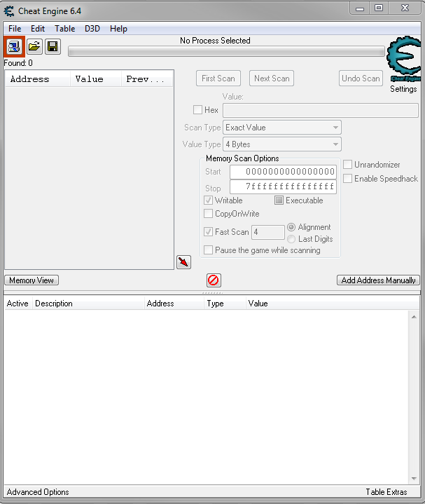Click the Value column header in cheat table
This screenshot has height=504, width=425.
(333, 304)
